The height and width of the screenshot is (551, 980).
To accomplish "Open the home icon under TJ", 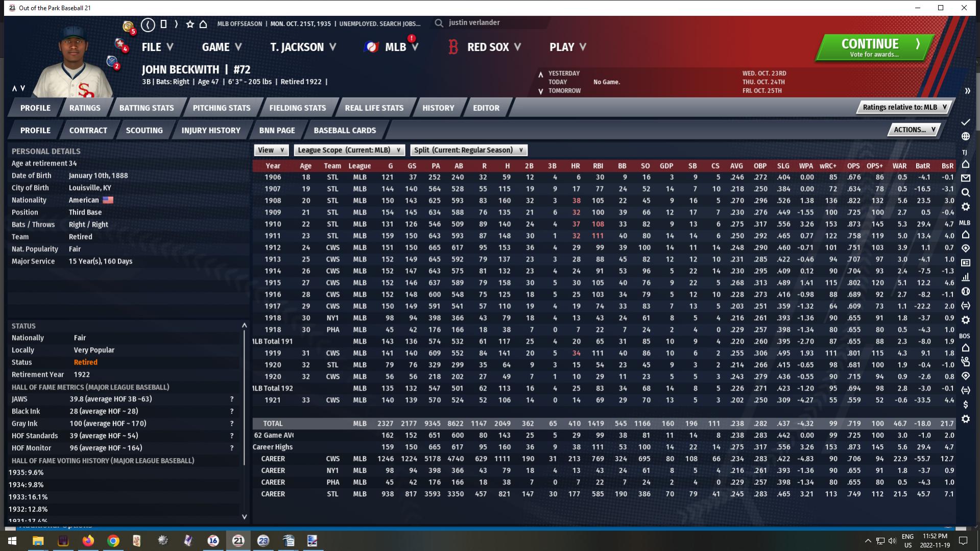I will click(965, 164).
